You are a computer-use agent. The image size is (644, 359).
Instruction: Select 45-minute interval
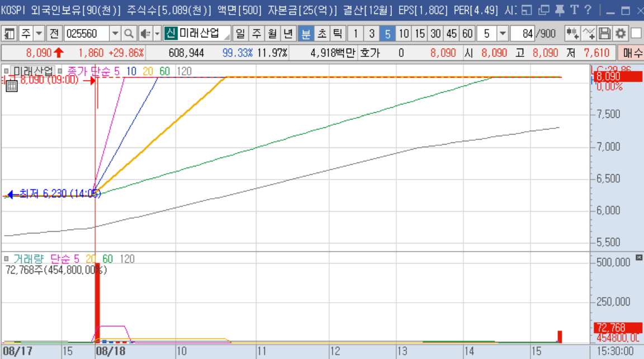451,33
